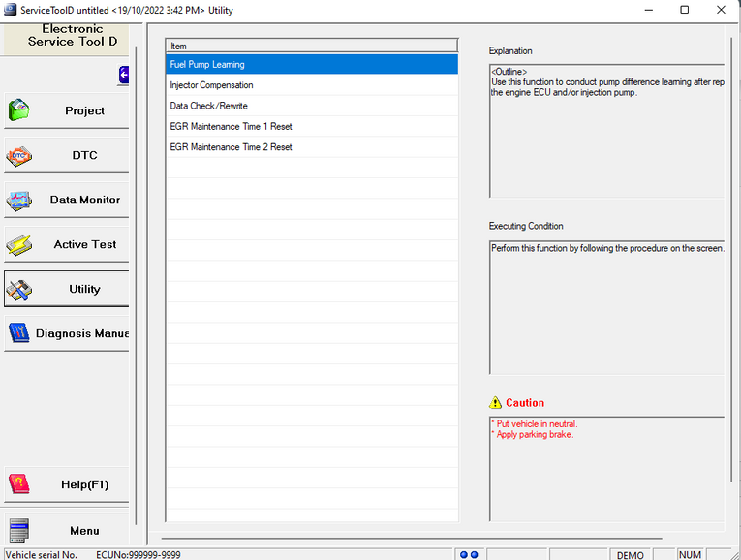741x560 pixels.
Task: Open the DTC icon panel
Action: click(x=19, y=155)
